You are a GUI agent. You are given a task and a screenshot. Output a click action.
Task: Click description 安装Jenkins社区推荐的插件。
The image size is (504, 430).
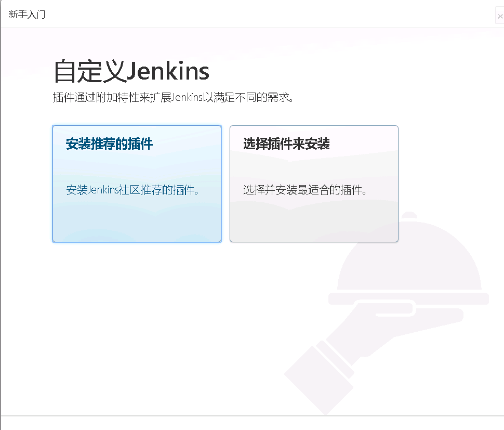(x=132, y=190)
